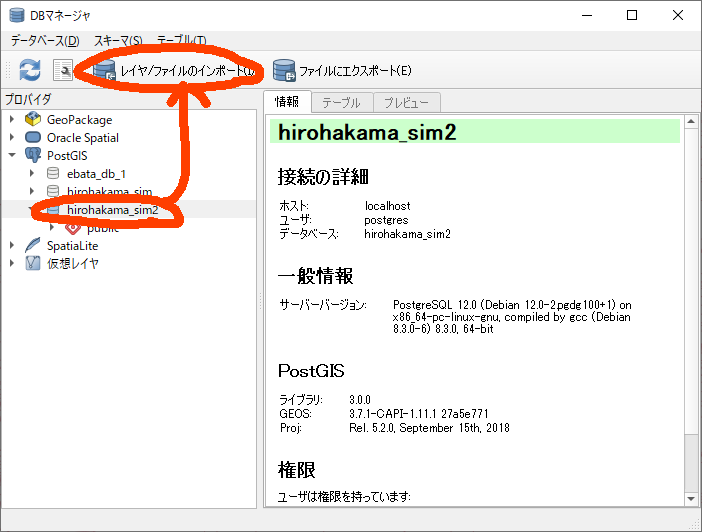702x532 pixels.
Task: Click the SpatiaLite feather icon
Action: click(32, 246)
